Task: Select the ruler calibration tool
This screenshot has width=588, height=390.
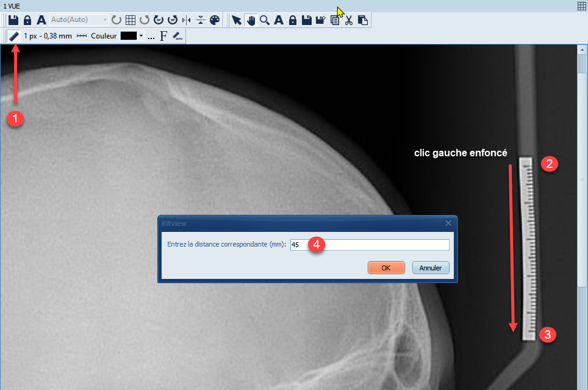Action: coord(13,36)
